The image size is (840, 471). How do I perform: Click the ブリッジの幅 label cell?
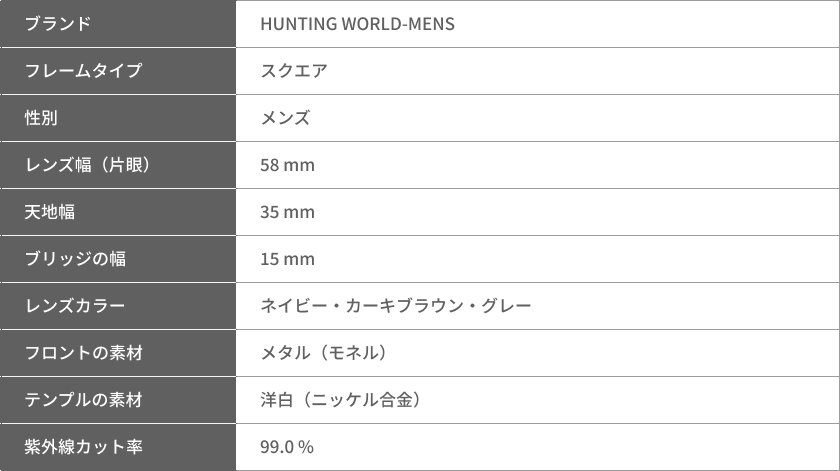[118, 259]
